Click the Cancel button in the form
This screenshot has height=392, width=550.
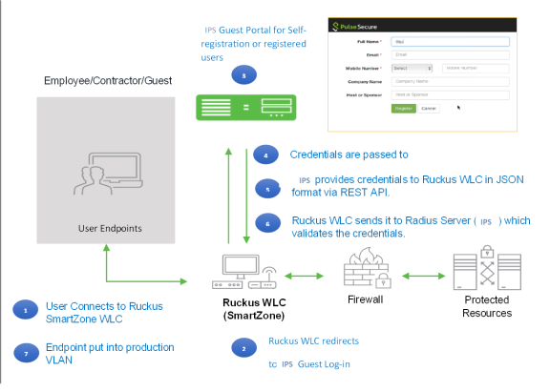tap(429, 108)
